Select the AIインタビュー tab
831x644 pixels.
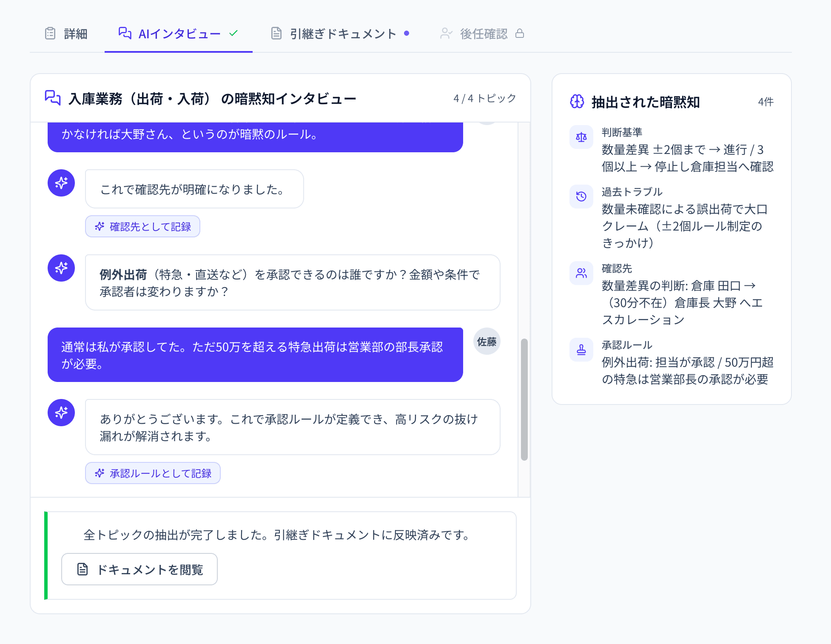pos(179,34)
